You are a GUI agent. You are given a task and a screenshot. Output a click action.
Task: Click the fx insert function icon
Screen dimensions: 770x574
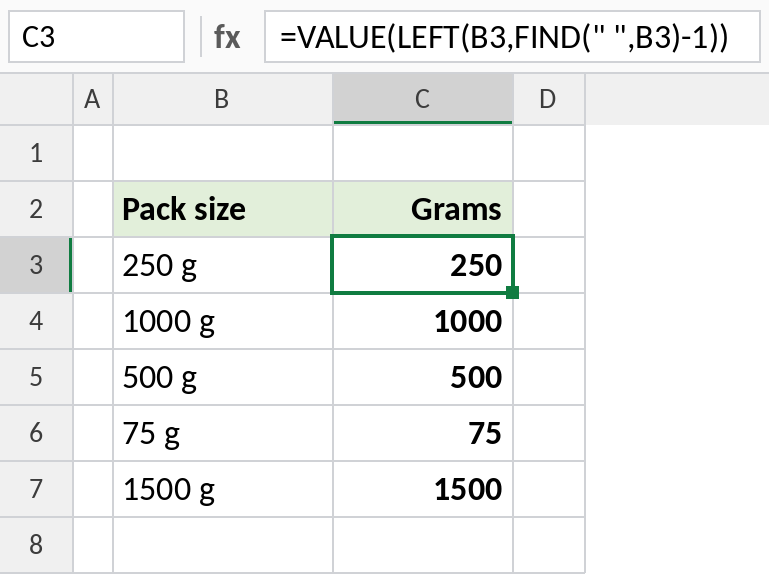[227, 37]
